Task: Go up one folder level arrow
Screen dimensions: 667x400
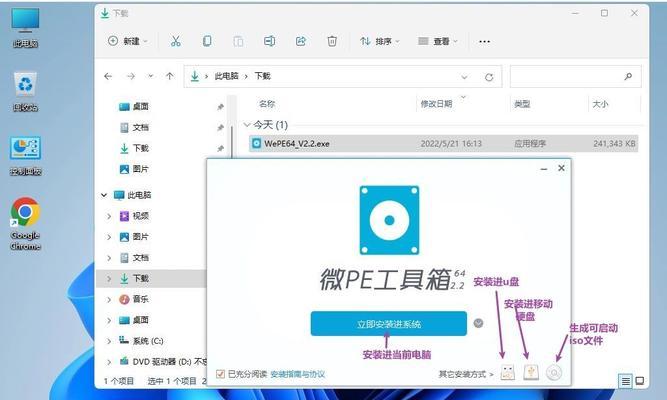Action: coord(170,76)
